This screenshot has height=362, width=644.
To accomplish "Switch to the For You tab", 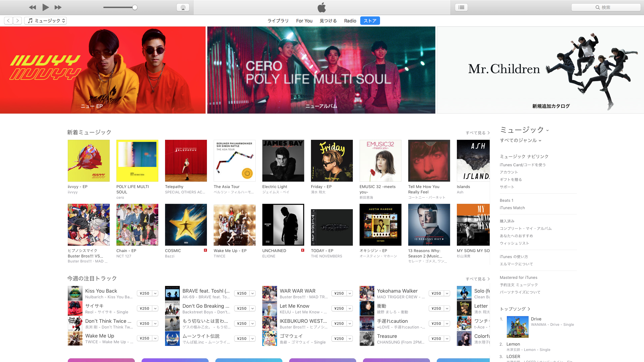I will (x=304, y=21).
